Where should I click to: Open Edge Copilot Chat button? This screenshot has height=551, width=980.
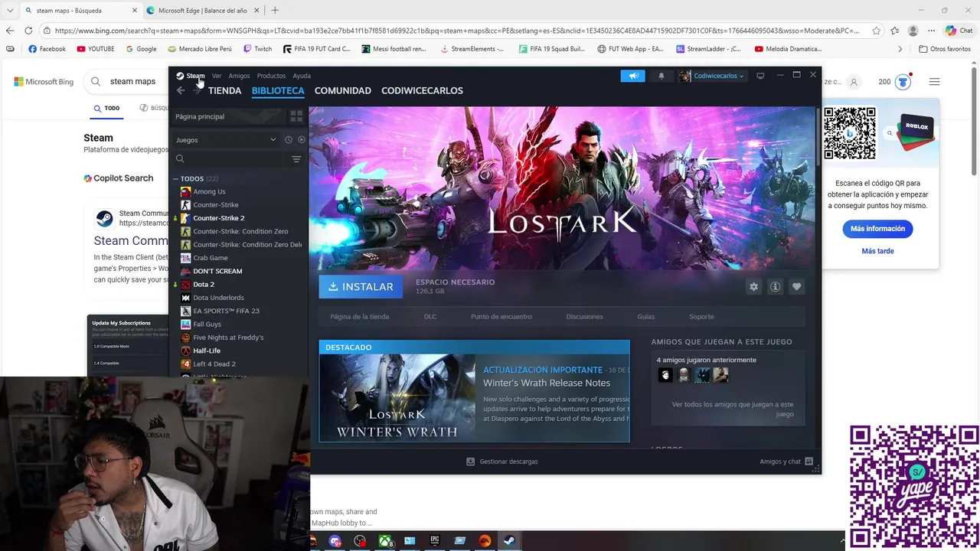tap(959, 31)
